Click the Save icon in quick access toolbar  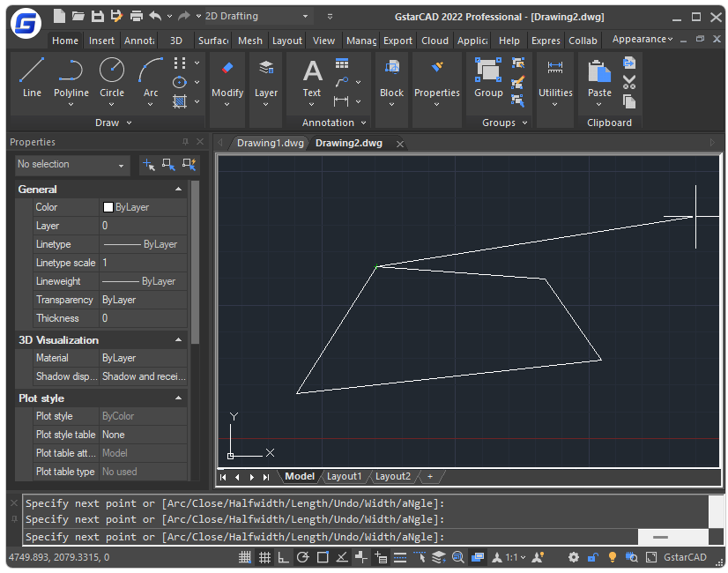(x=98, y=16)
